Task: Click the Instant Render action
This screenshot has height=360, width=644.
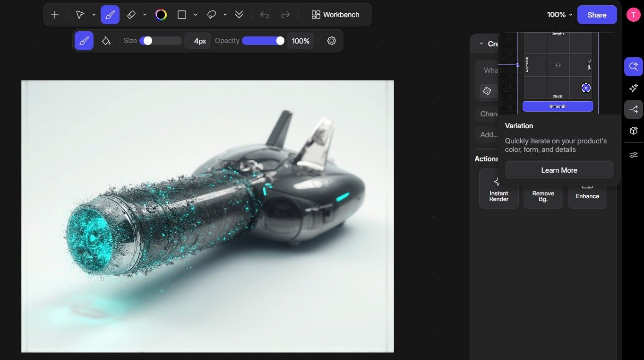Action: coord(498,189)
